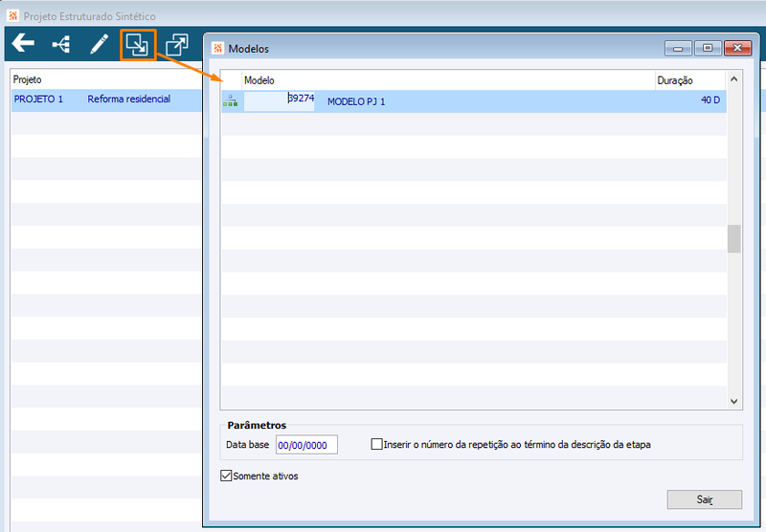Image resolution: width=766 pixels, height=532 pixels.
Task: Click the models list scrollbar thumb
Action: point(733,238)
